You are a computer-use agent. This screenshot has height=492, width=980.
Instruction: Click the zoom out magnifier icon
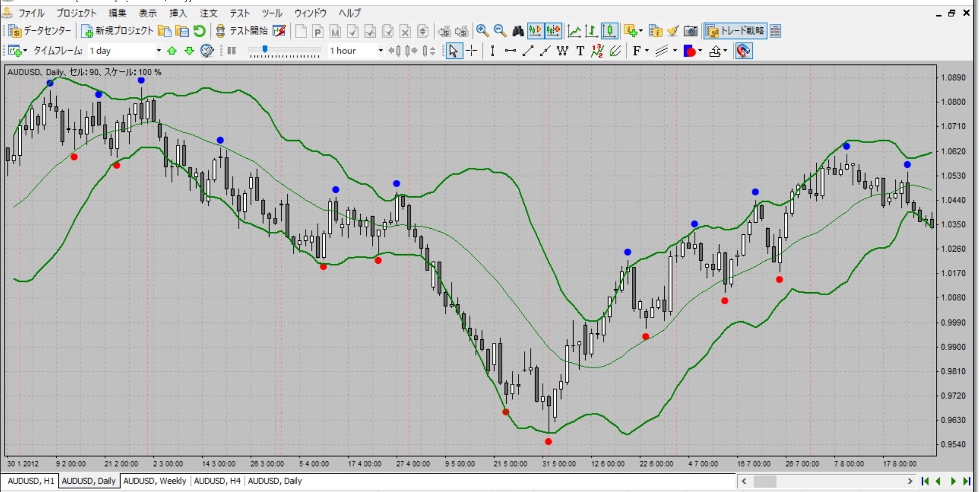coord(500,31)
